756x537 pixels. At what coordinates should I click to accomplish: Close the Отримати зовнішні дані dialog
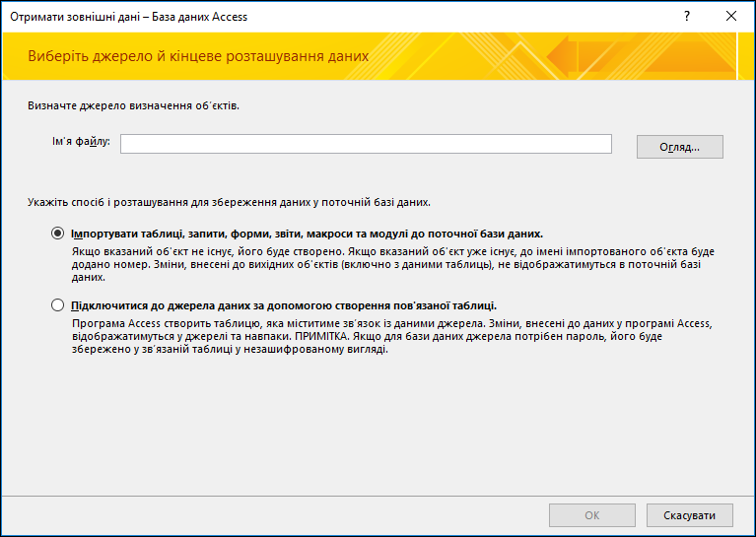coord(731,17)
